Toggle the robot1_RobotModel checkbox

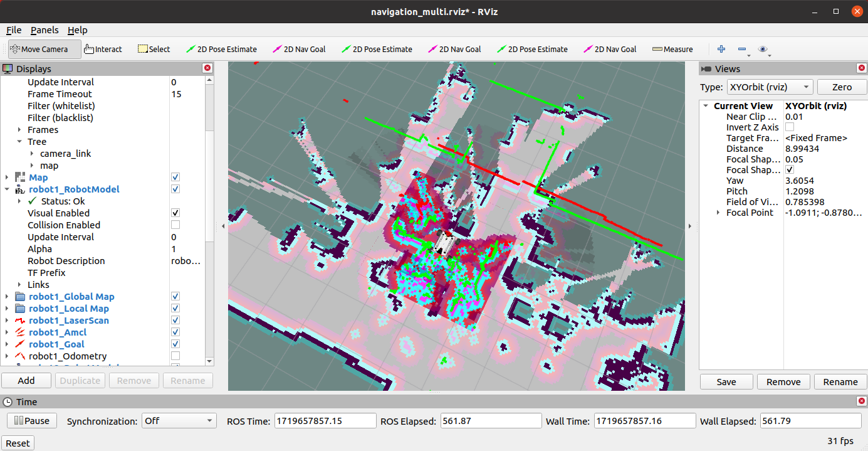point(175,189)
